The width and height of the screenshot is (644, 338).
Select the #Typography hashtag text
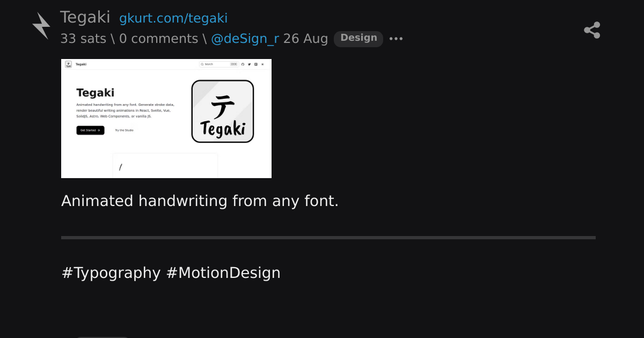click(111, 273)
